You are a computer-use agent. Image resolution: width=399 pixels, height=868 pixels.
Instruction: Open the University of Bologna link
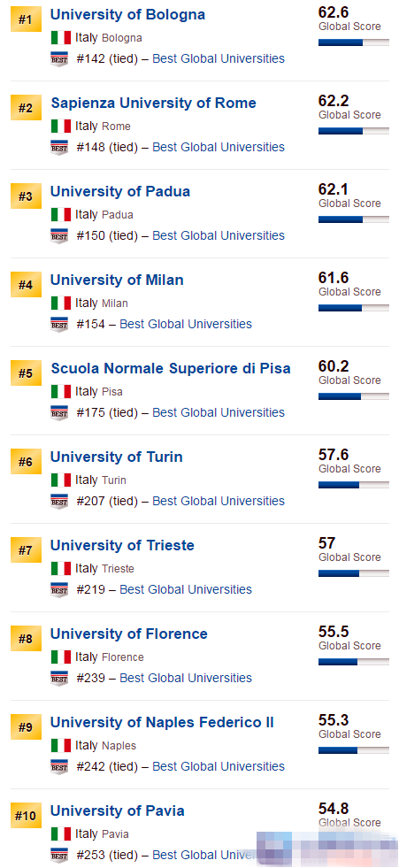tap(127, 14)
